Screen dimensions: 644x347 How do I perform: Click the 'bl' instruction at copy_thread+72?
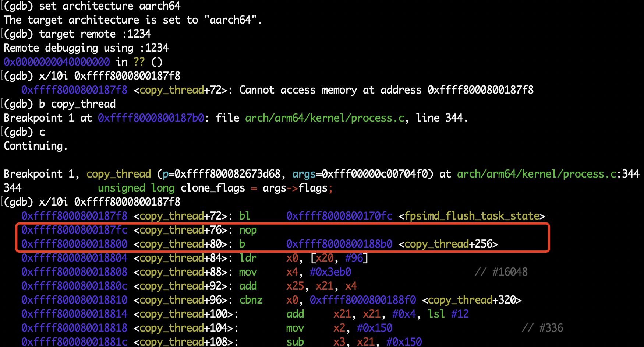(x=245, y=216)
